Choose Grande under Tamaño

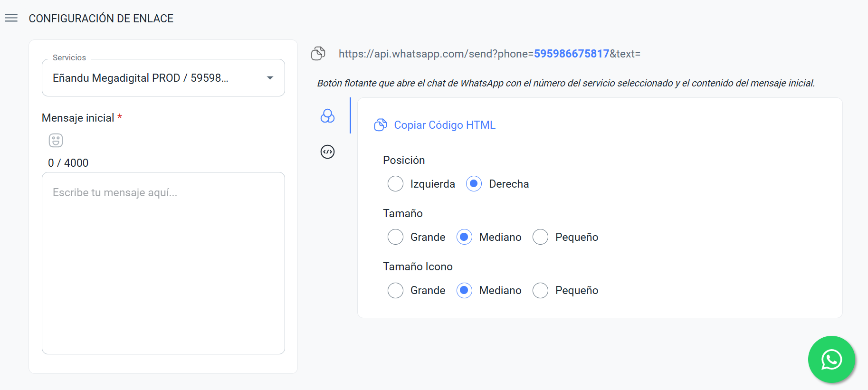pos(395,237)
